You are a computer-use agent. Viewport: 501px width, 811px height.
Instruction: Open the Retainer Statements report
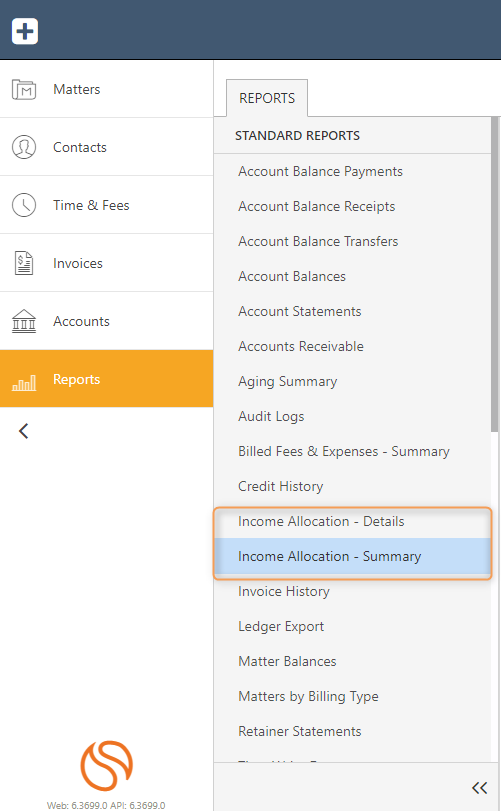[x=352, y=731]
